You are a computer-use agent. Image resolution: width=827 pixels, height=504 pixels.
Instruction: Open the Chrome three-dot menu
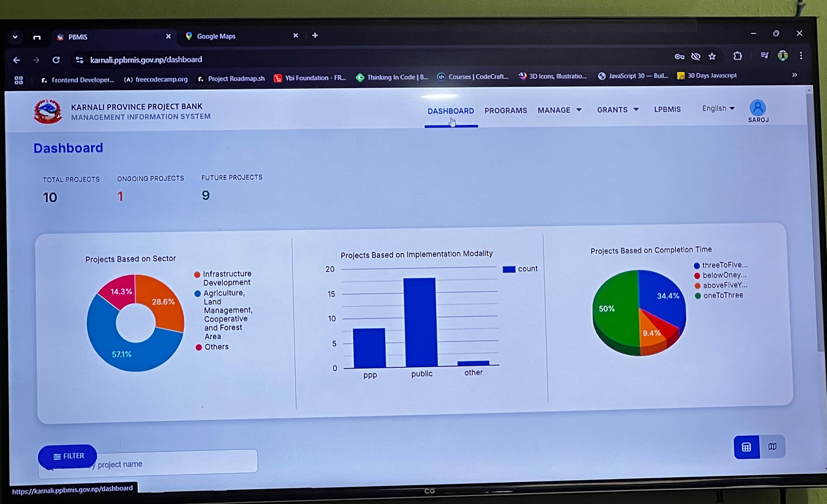coord(801,55)
